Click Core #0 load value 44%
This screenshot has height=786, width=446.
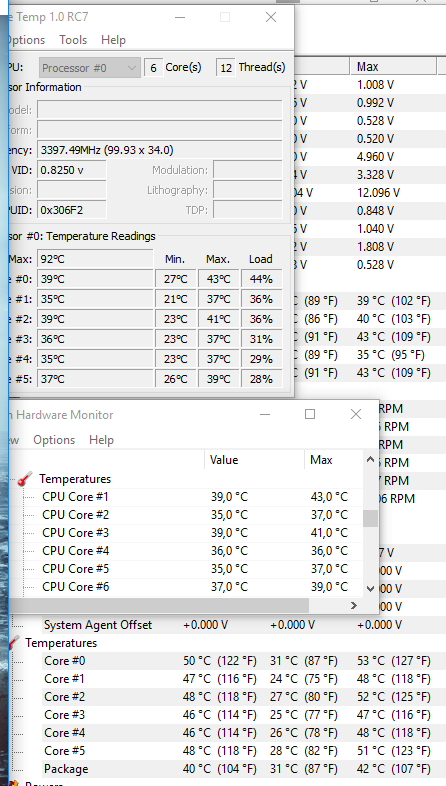pyautogui.click(x=261, y=279)
